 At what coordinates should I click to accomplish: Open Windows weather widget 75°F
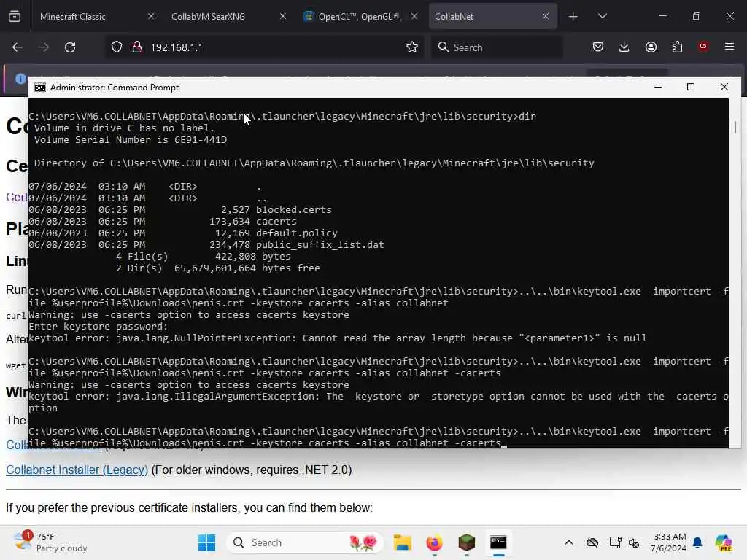point(50,542)
